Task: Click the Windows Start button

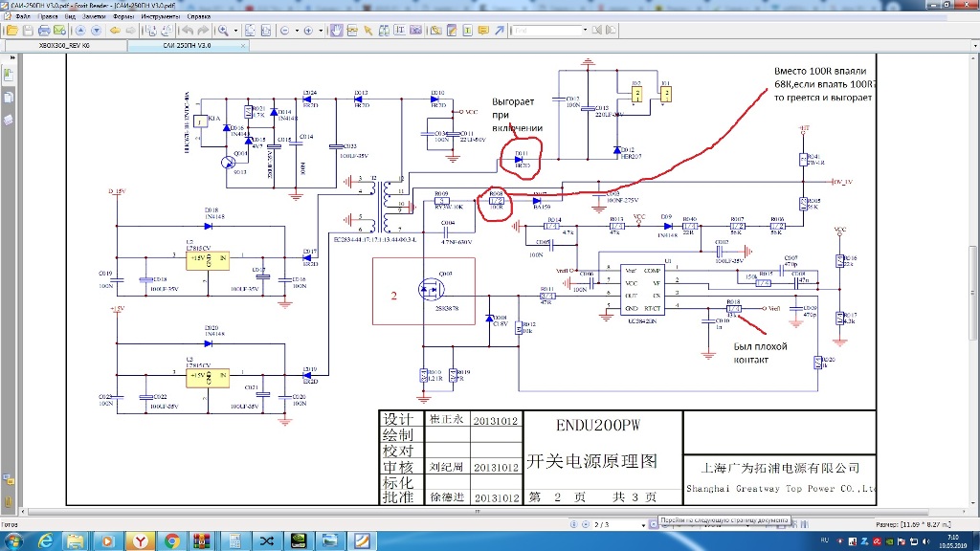Action: (x=13, y=541)
